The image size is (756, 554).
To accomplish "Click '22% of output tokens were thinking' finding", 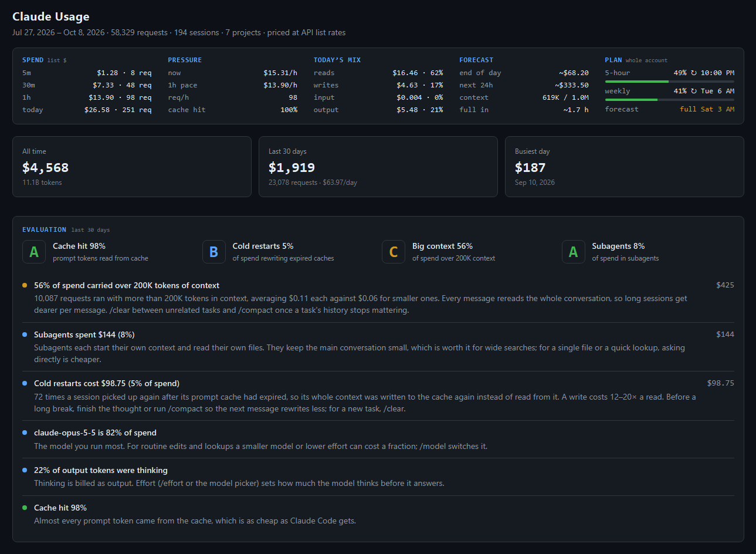I will [101, 470].
